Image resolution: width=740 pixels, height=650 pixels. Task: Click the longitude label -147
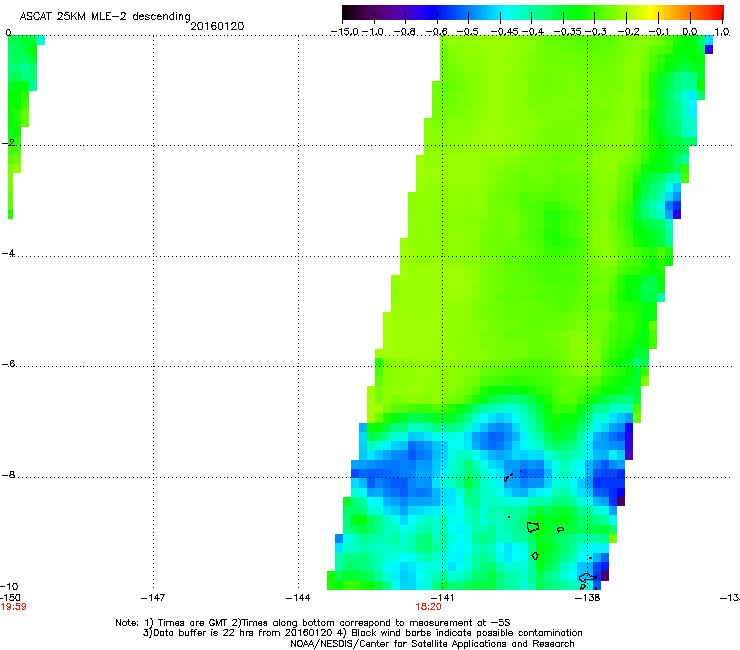(153, 598)
